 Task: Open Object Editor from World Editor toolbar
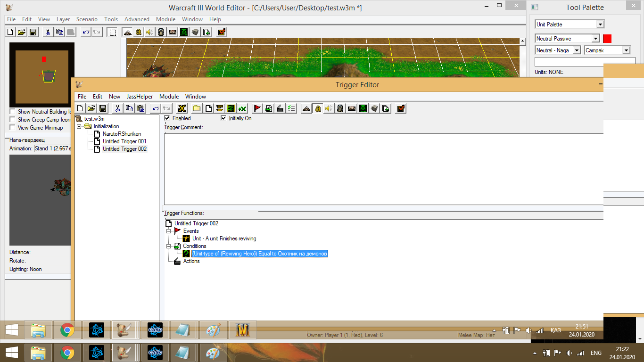click(x=161, y=32)
